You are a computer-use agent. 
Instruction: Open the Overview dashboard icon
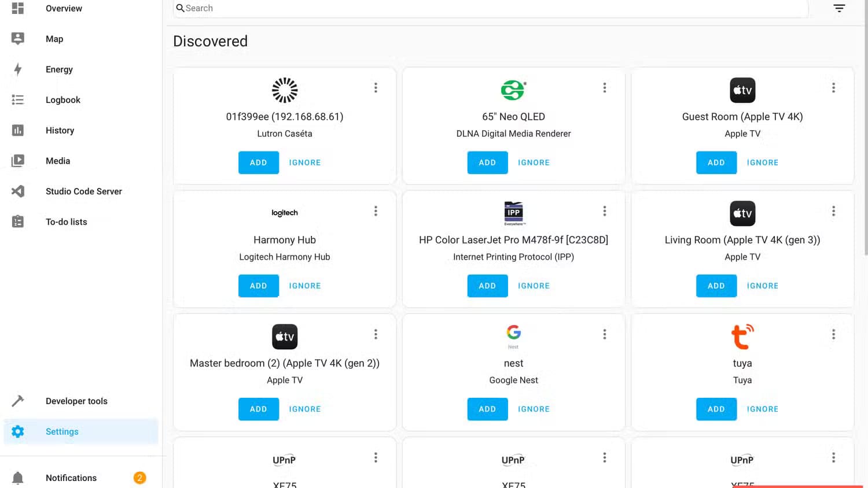[x=18, y=8]
